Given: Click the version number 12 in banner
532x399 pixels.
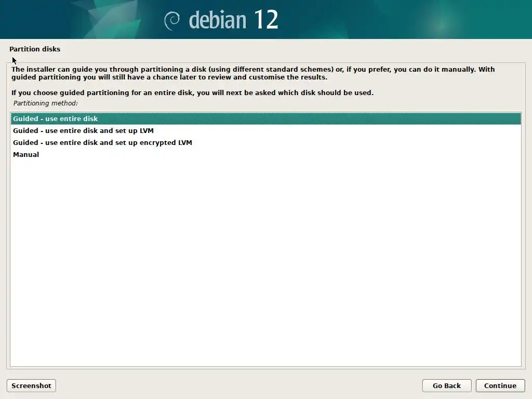Looking at the screenshot, I should [x=266, y=20].
